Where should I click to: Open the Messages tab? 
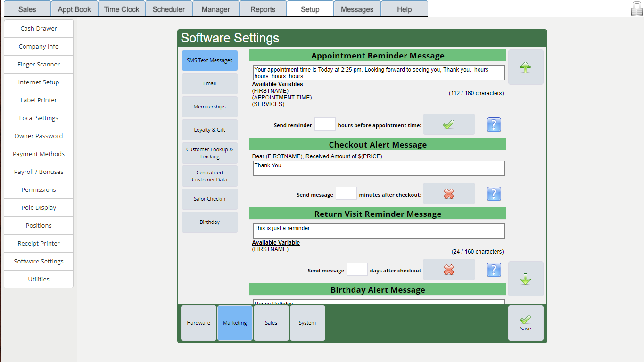(x=357, y=9)
